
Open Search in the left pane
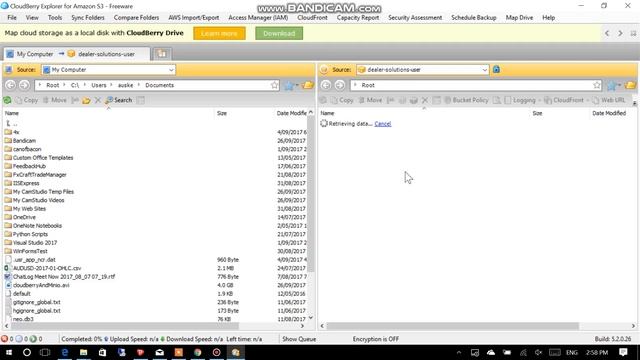point(118,100)
